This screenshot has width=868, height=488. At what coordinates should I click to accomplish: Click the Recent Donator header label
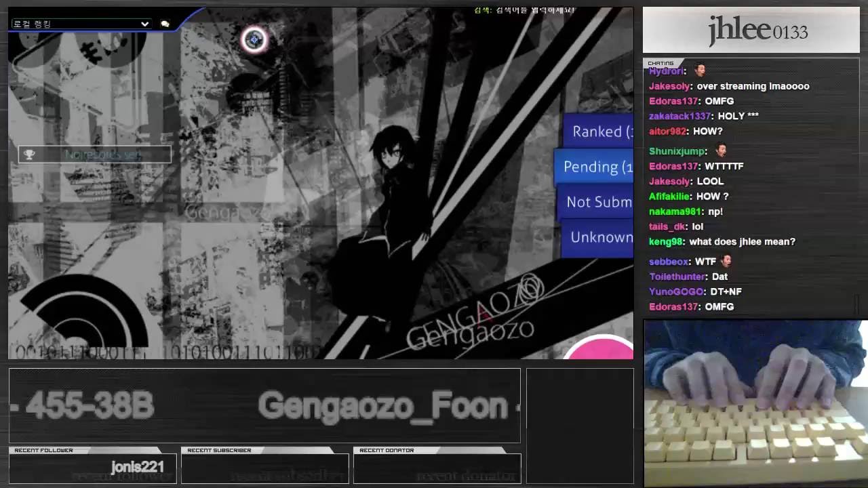point(387,450)
